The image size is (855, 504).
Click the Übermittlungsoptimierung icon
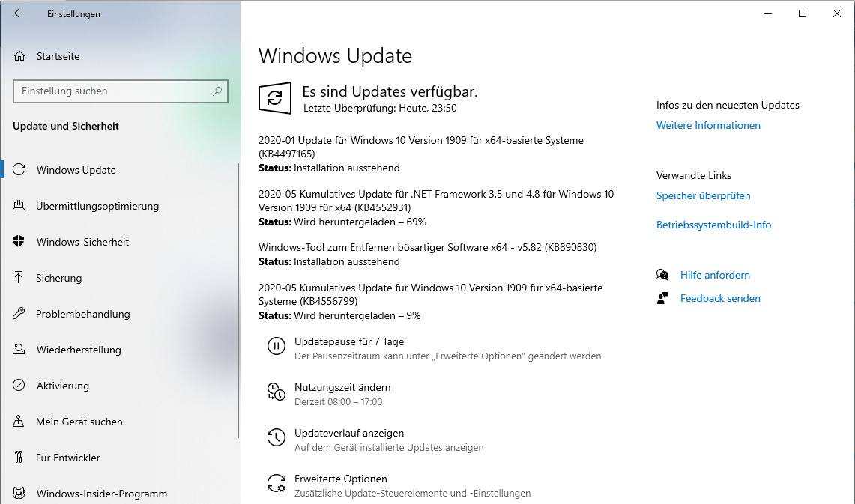pyautogui.click(x=19, y=206)
